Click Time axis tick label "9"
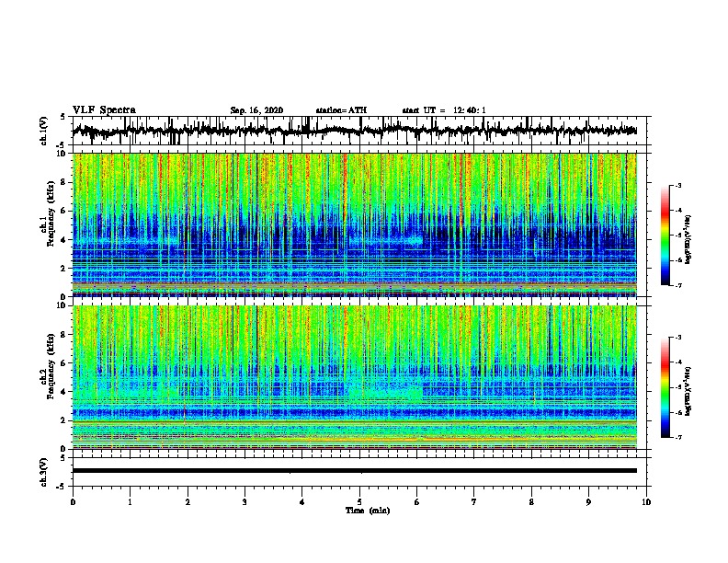The height and width of the screenshot is (563, 728). click(588, 502)
